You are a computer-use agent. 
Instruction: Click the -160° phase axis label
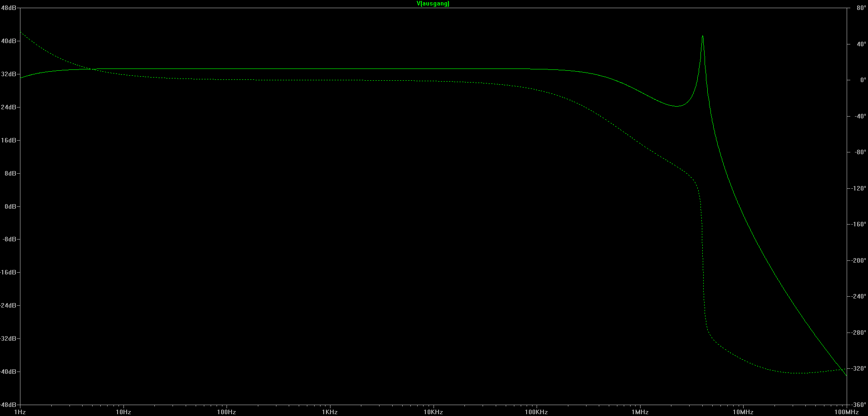click(x=859, y=224)
